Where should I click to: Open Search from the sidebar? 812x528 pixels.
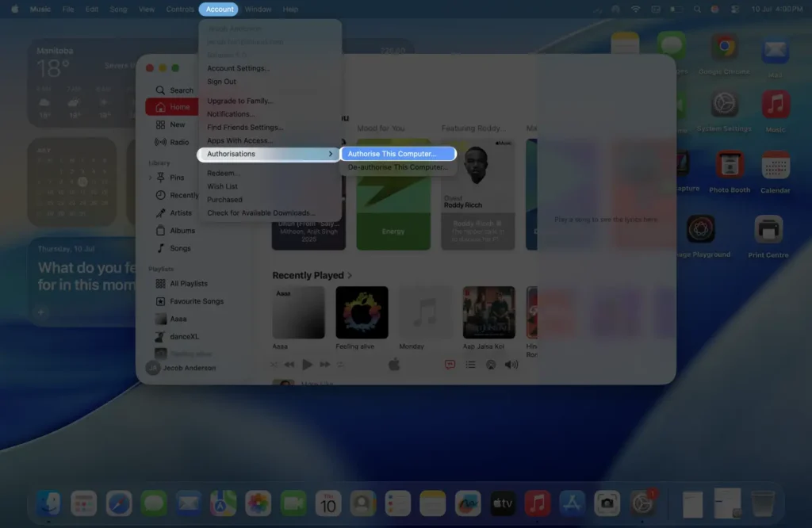[x=179, y=90]
